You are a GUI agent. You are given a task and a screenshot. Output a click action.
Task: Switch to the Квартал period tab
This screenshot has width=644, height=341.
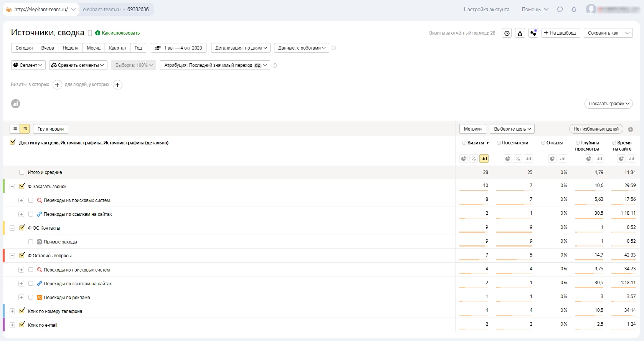point(117,48)
